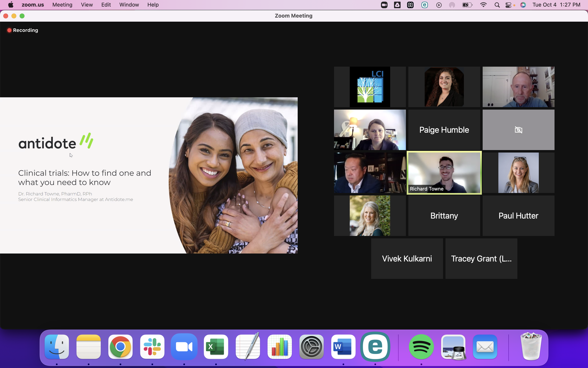Click the antidote logo on the slide
This screenshot has height=368, width=588.
tap(56, 141)
